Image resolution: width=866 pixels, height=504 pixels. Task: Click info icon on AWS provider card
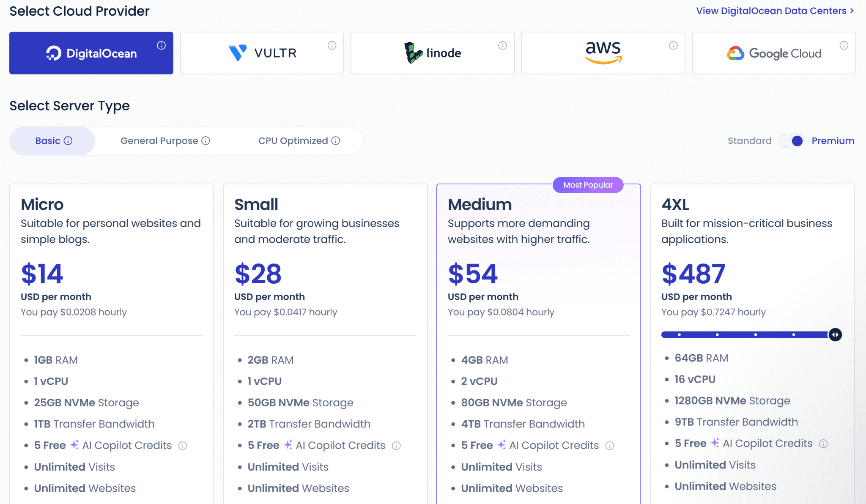(x=673, y=45)
